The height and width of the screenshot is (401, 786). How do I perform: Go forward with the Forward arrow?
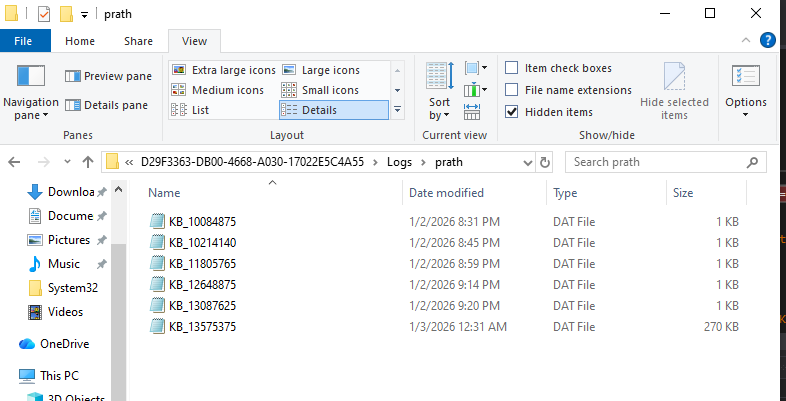[x=44, y=162]
